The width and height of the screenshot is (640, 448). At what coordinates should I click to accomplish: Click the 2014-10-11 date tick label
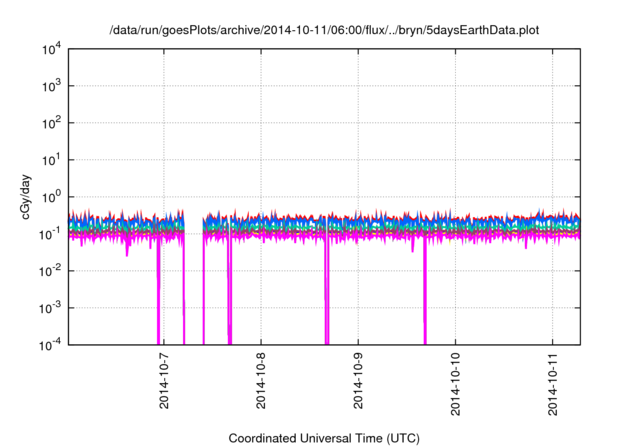click(552, 384)
